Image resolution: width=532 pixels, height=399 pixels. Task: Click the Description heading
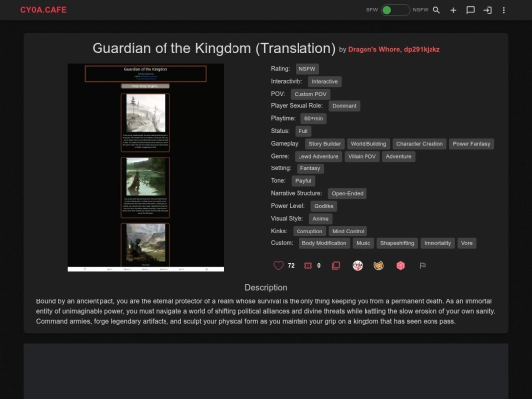[x=266, y=288]
